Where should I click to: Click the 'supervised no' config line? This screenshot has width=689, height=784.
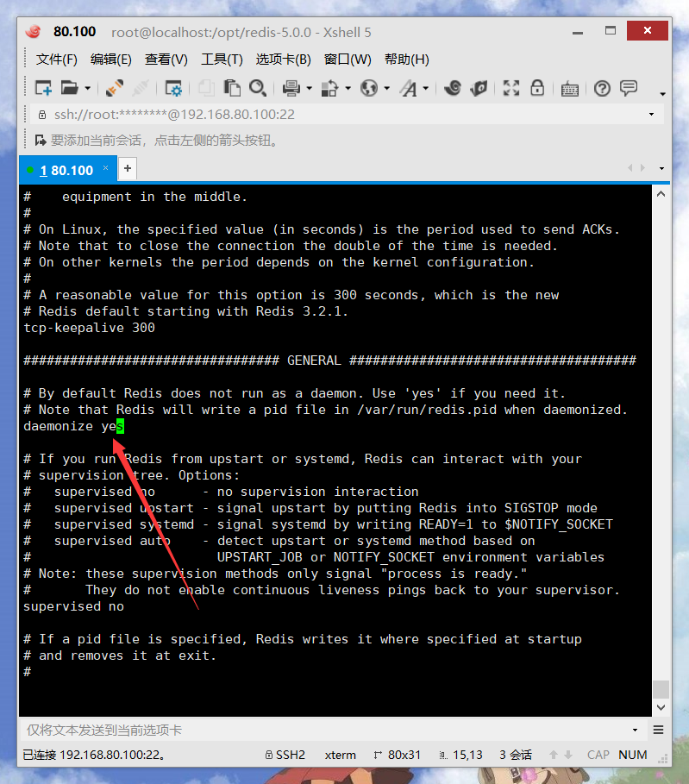click(73, 606)
